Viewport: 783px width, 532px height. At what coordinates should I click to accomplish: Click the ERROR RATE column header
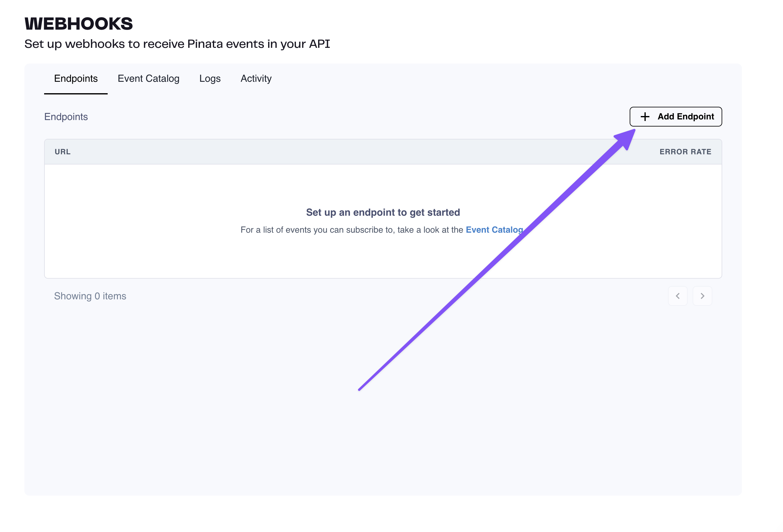point(685,152)
